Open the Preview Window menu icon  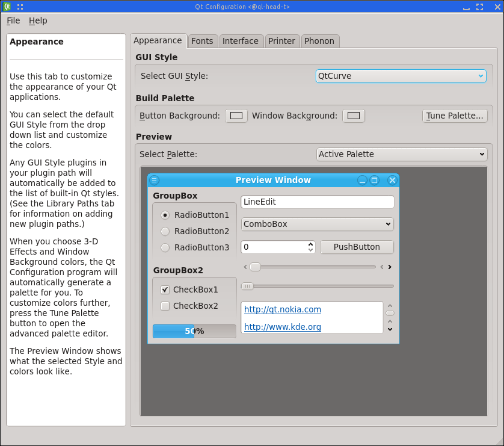(x=154, y=180)
